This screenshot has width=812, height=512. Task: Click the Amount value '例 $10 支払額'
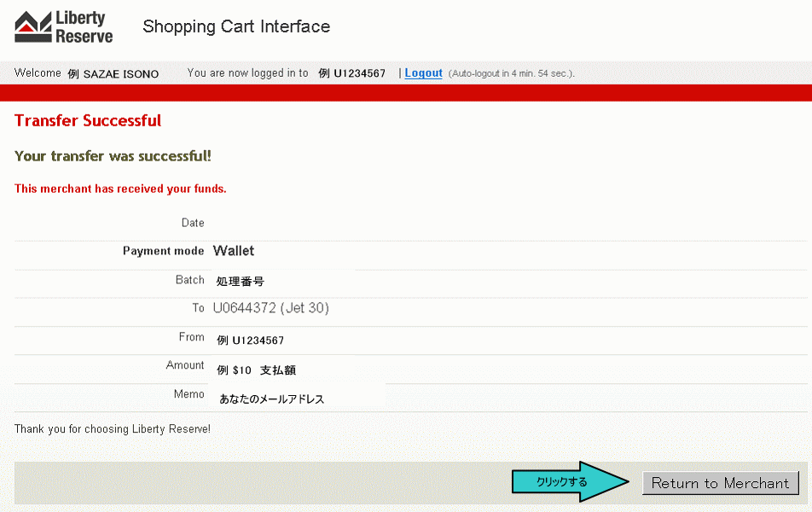(x=257, y=370)
